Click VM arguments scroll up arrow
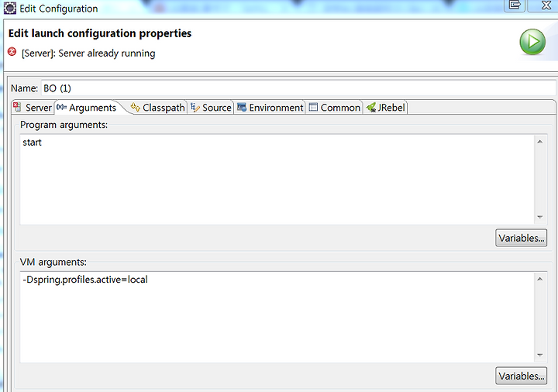The height and width of the screenshot is (392, 558). coord(540,279)
